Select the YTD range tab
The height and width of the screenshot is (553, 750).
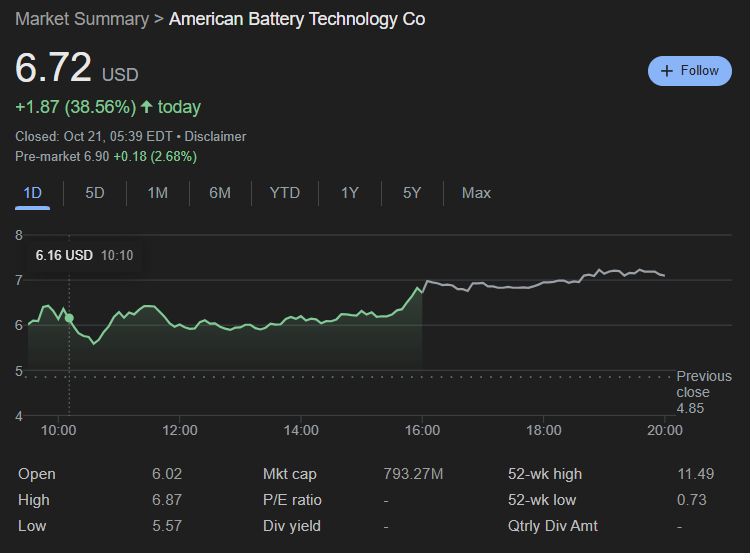(x=284, y=193)
